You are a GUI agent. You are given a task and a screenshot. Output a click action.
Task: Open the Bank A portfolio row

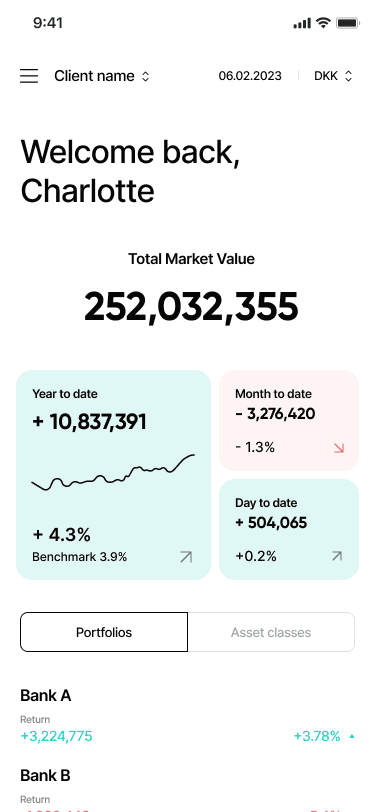point(188,716)
